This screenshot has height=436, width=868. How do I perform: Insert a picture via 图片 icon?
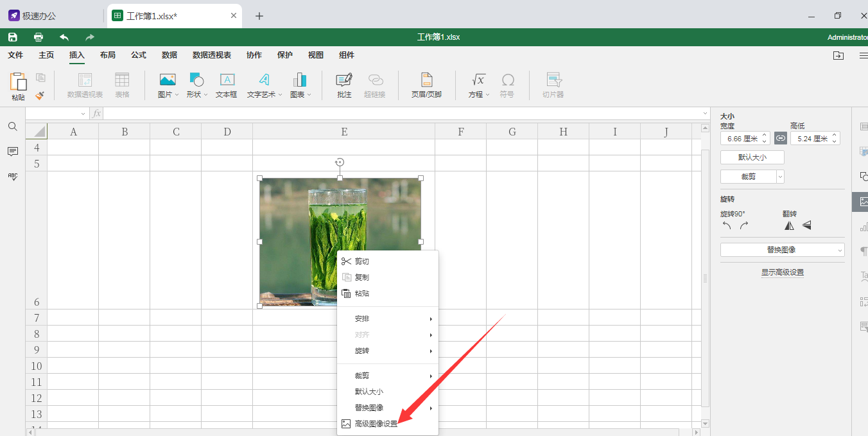[168, 80]
